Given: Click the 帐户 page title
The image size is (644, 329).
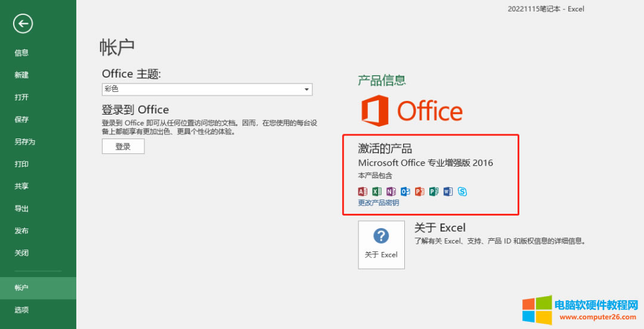Looking at the screenshot, I should tap(117, 47).
